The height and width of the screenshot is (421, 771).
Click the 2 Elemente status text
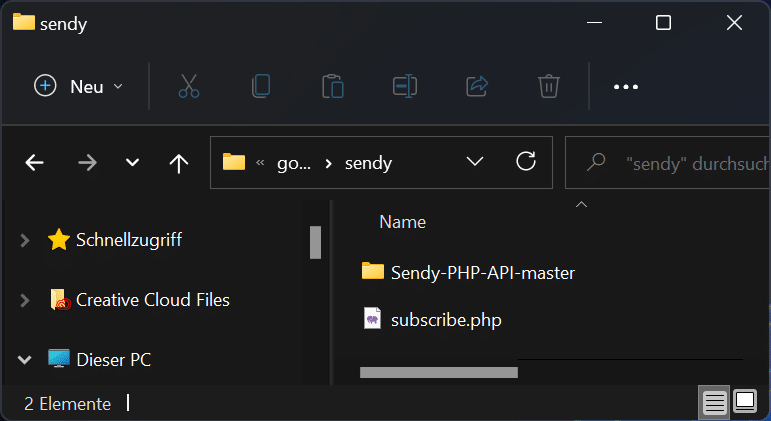67,403
